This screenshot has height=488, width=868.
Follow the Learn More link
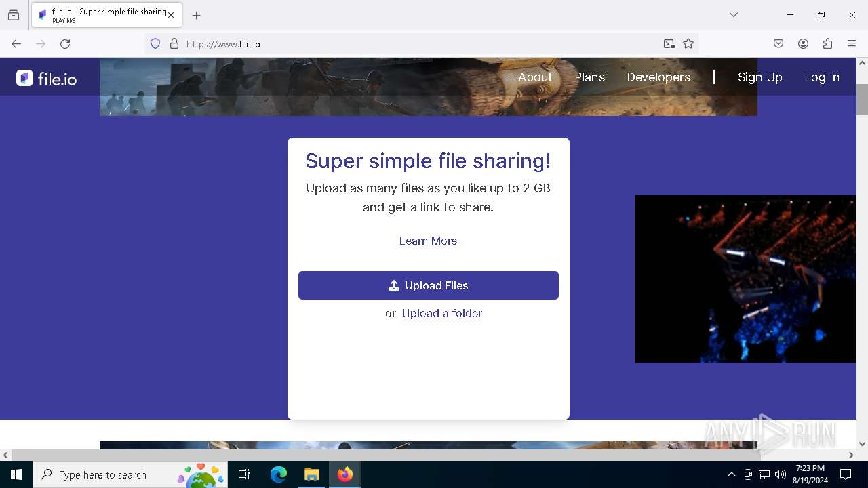coord(428,241)
